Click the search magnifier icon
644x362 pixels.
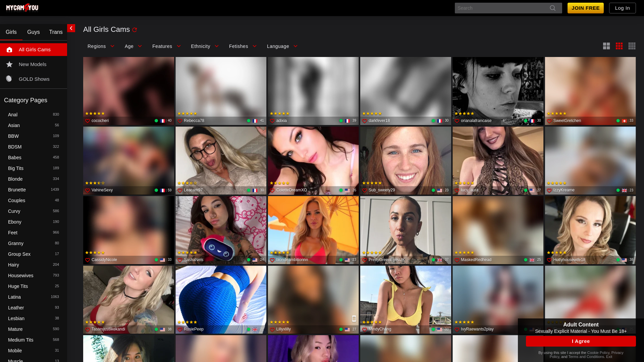pos(552,8)
